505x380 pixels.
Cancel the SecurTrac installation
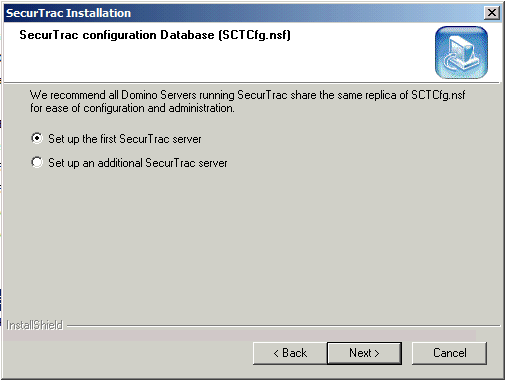pos(449,353)
